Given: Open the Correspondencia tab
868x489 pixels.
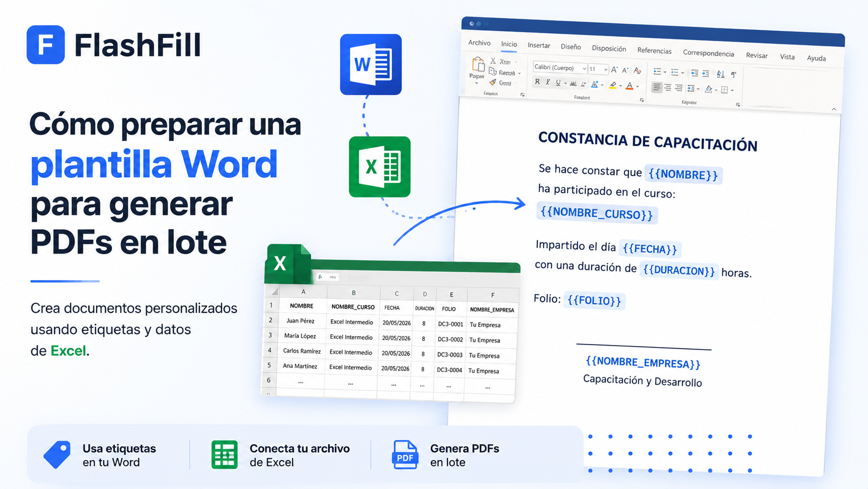Looking at the screenshot, I should (x=708, y=53).
